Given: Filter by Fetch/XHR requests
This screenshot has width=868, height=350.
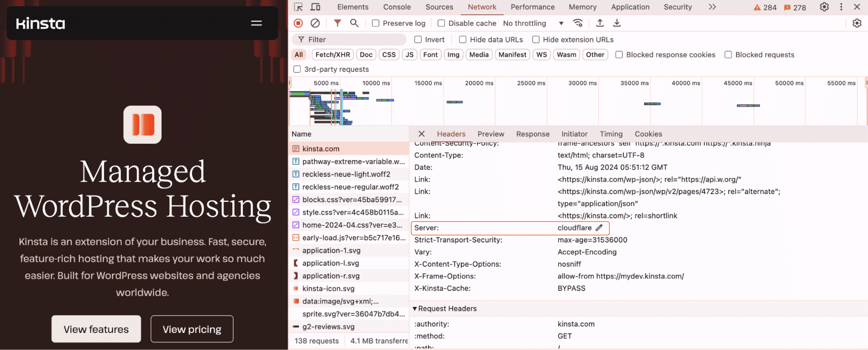Looking at the screenshot, I should (x=333, y=55).
